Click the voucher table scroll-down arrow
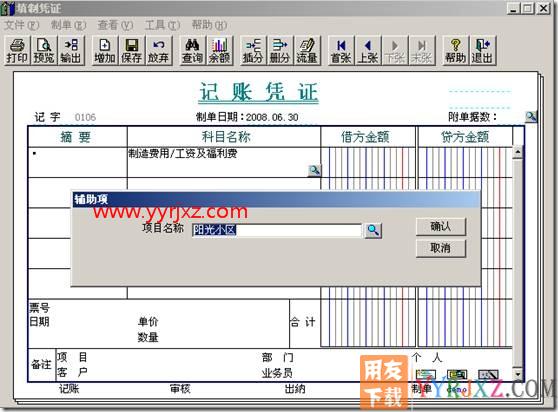Image resolution: width=558 pixels, height=412 pixels. pyautogui.click(x=518, y=374)
